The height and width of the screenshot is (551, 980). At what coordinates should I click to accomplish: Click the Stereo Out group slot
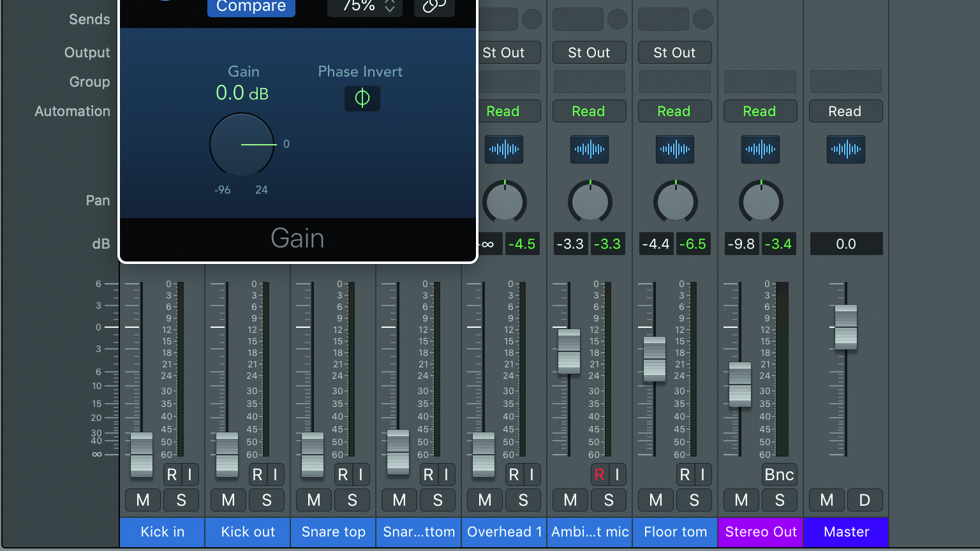[x=761, y=82]
